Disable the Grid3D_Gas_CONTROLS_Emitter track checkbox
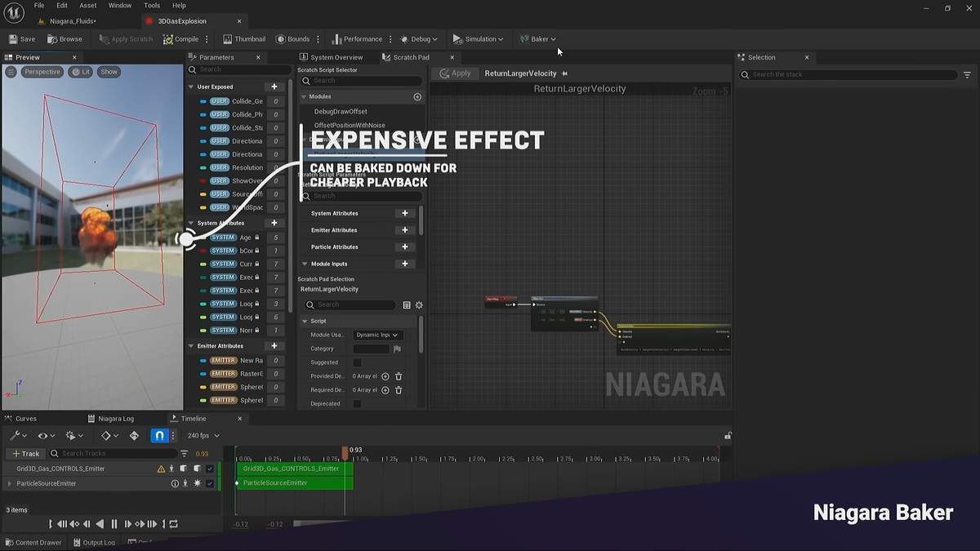Image resolution: width=980 pixels, height=551 pixels. [x=210, y=469]
